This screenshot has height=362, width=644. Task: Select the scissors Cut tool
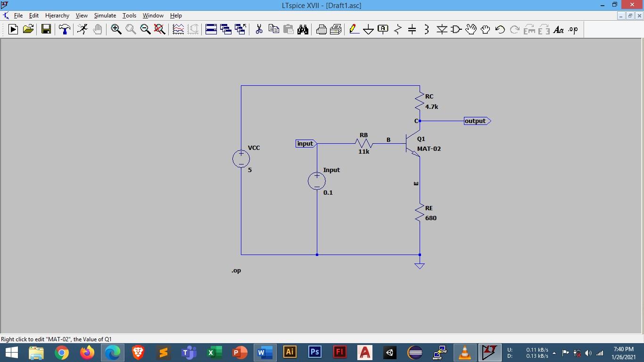258,29
